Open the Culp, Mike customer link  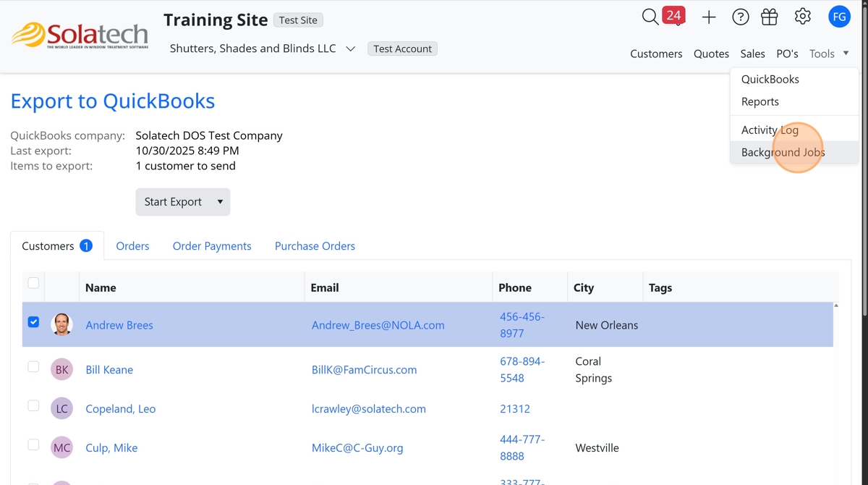[111, 448]
